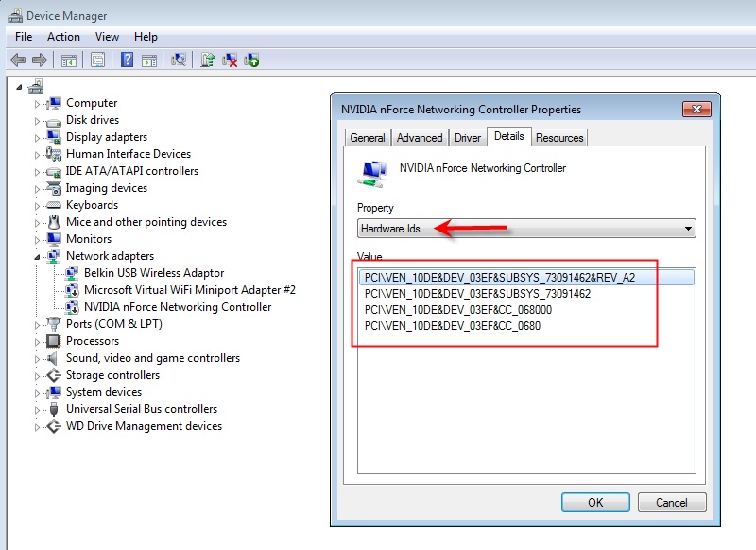This screenshot has width=756, height=550.
Task: Click the Mice and other pointing devices icon
Action: (54, 222)
